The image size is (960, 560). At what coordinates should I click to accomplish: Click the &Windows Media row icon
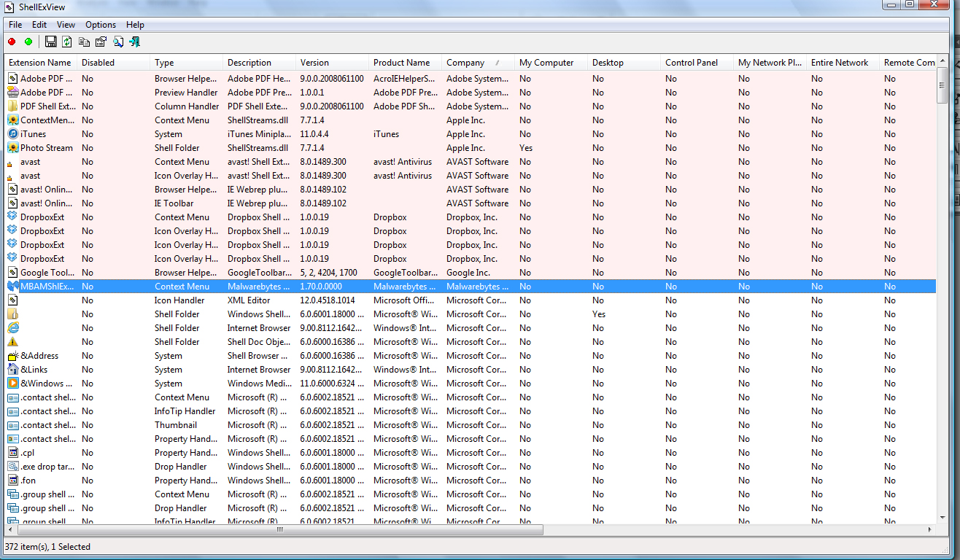pyautogui.click(x=13, y=384)
